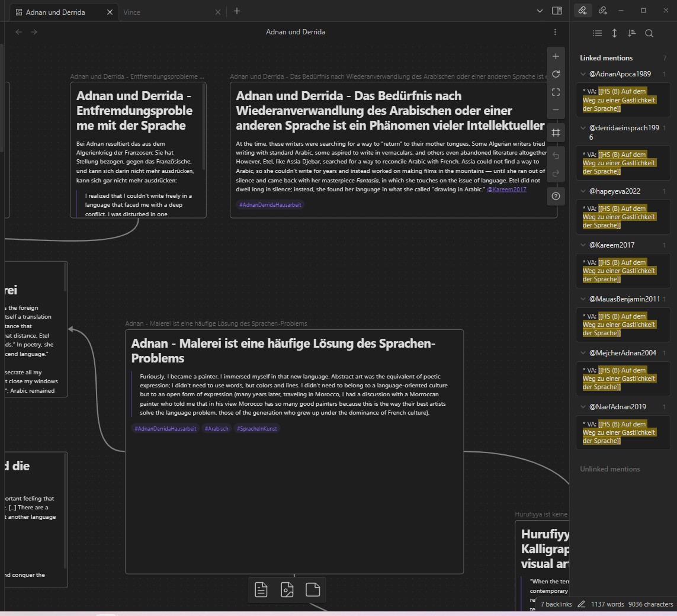The height and width of the screenshot is (616, 677).
Task: Expand the Unlinked mentions section
Action: pyautogui.click(x=609, y=469)
